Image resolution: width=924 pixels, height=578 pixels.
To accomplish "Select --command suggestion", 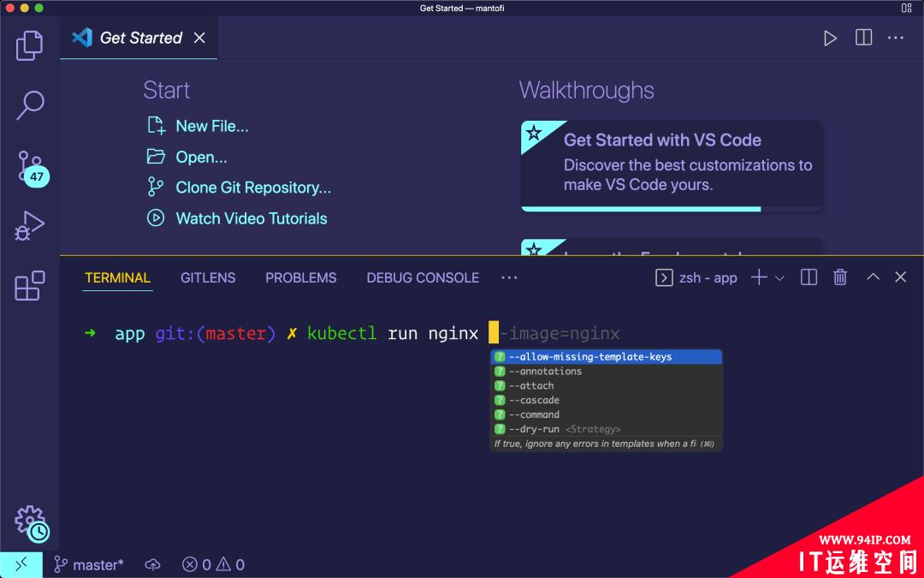I will pos(607,414).
